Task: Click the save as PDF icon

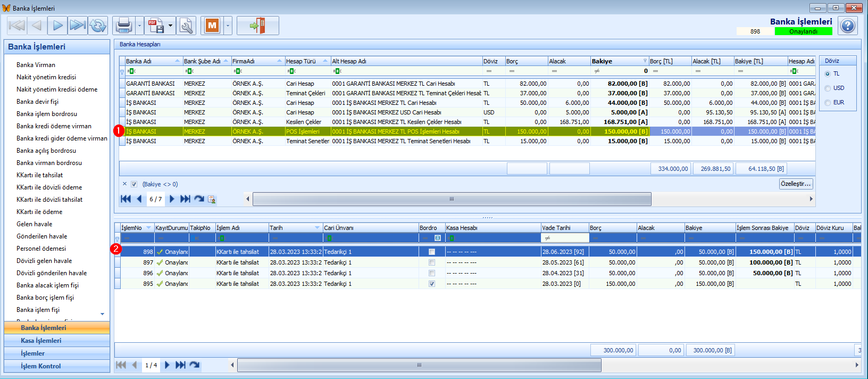Action: pyautogui.click(x=155, y=26)
